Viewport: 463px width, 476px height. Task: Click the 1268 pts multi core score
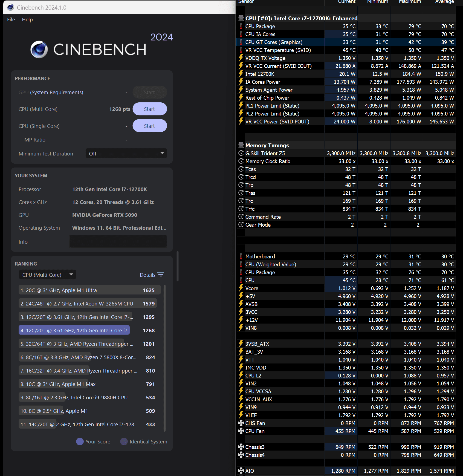tap(120, 109)
